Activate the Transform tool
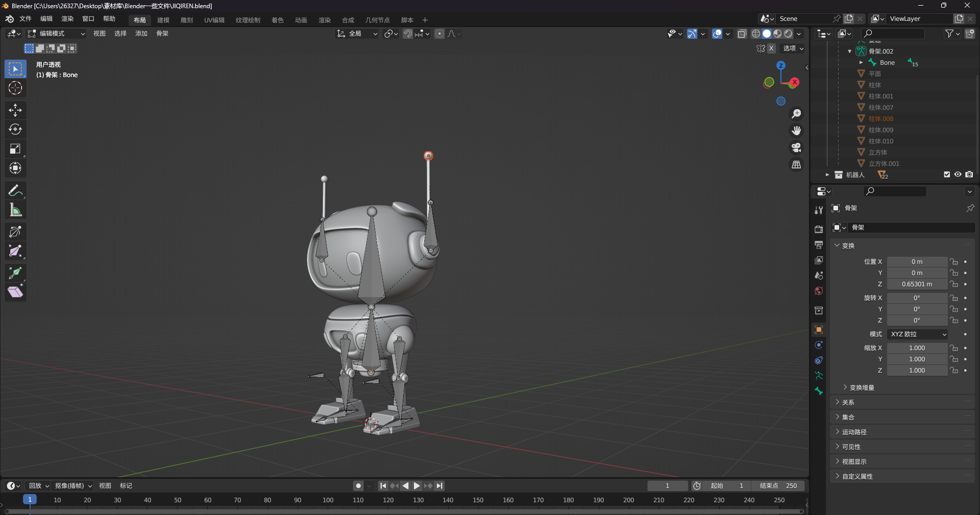Image resolution: width=980 pixels, height=515 pixels. pyautogui.click(x=15, y=168)
